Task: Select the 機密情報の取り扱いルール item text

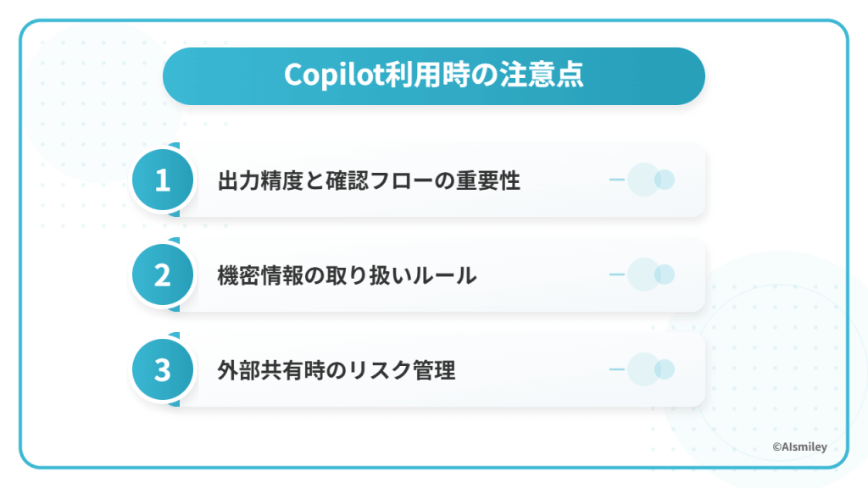Action: [347, 275]
